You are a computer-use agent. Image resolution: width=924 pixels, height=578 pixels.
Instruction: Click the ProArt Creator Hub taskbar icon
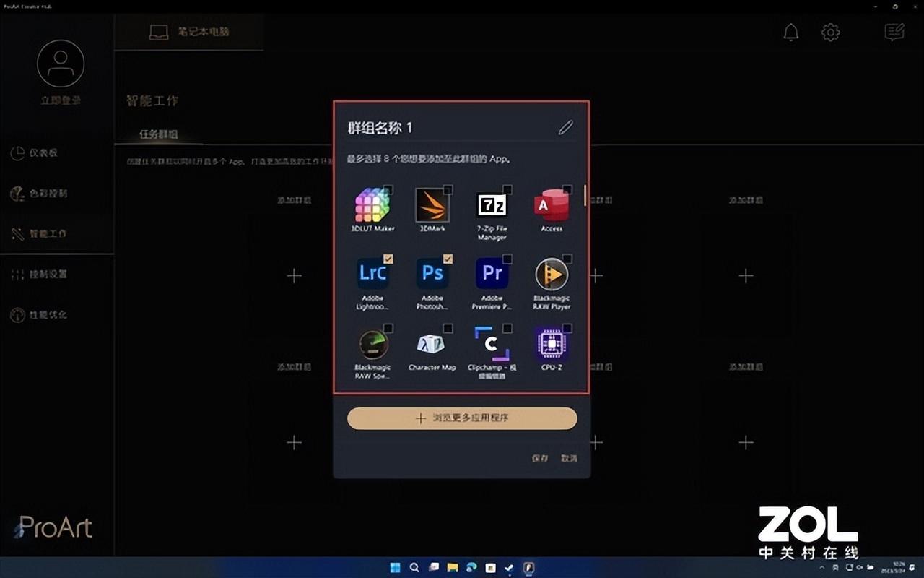pos(528,568)
